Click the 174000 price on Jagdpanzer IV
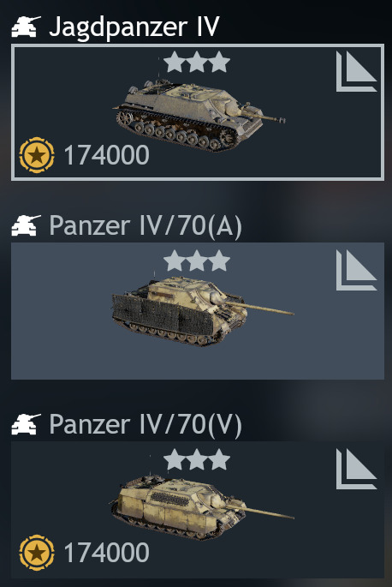The image size is (392, 587). coord(107,155)
